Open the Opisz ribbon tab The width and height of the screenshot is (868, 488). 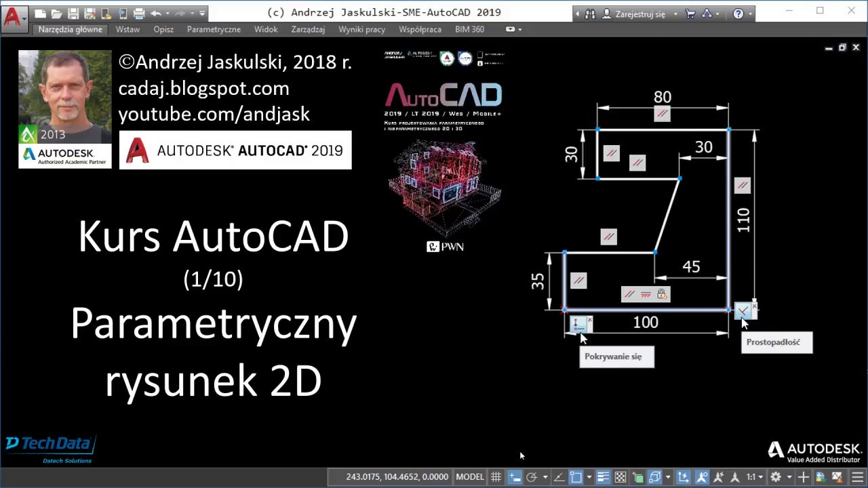coord(163,30)
